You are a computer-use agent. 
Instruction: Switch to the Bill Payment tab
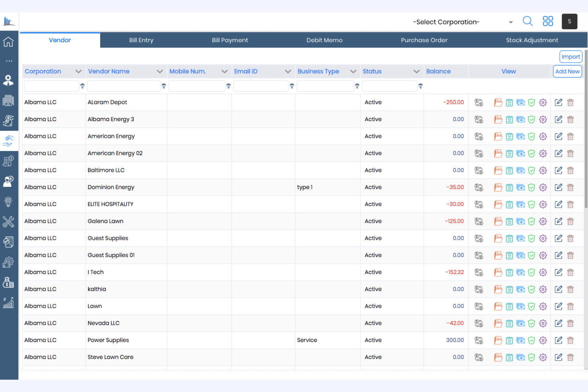click(230, 40)
